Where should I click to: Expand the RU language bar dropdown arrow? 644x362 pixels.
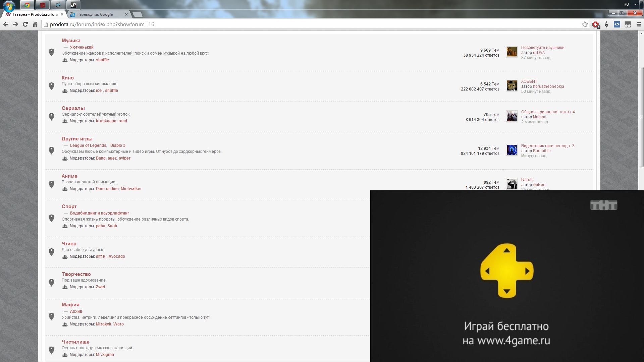[635, 5]
